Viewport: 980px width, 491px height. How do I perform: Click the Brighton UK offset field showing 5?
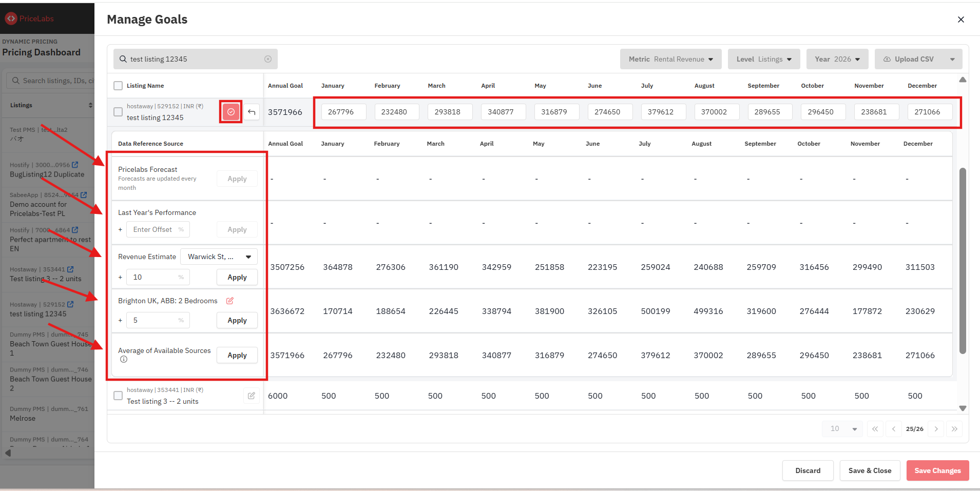click(x=158, y=320)
